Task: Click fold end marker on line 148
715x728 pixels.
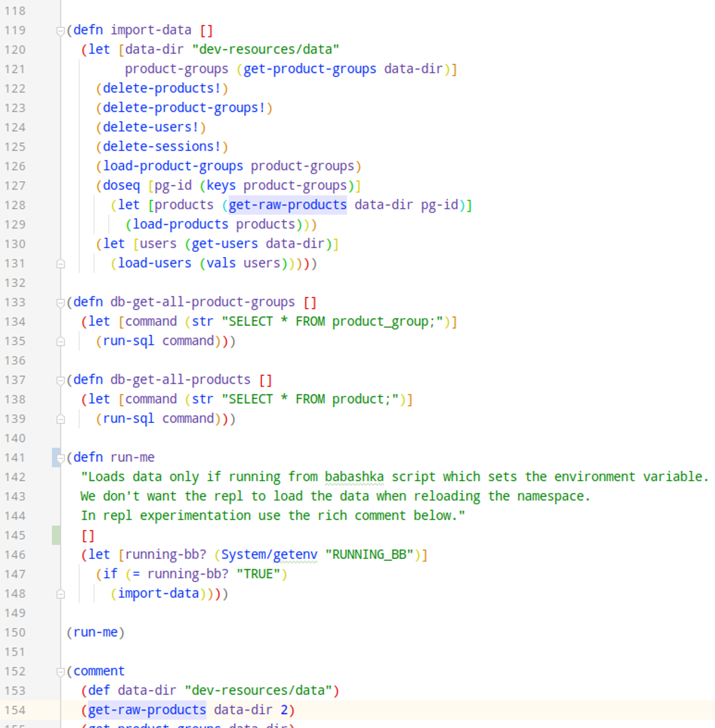Action: point(61,594)
